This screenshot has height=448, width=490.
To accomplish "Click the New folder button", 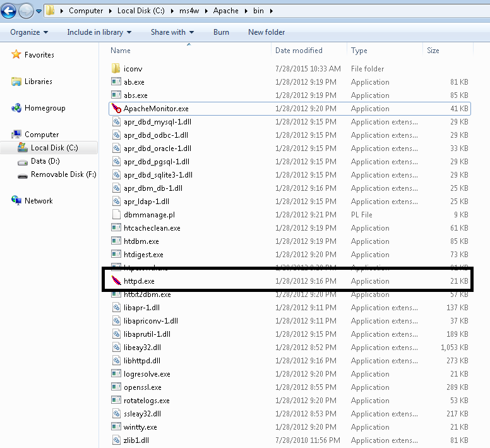I will click(x=266, y=32).
